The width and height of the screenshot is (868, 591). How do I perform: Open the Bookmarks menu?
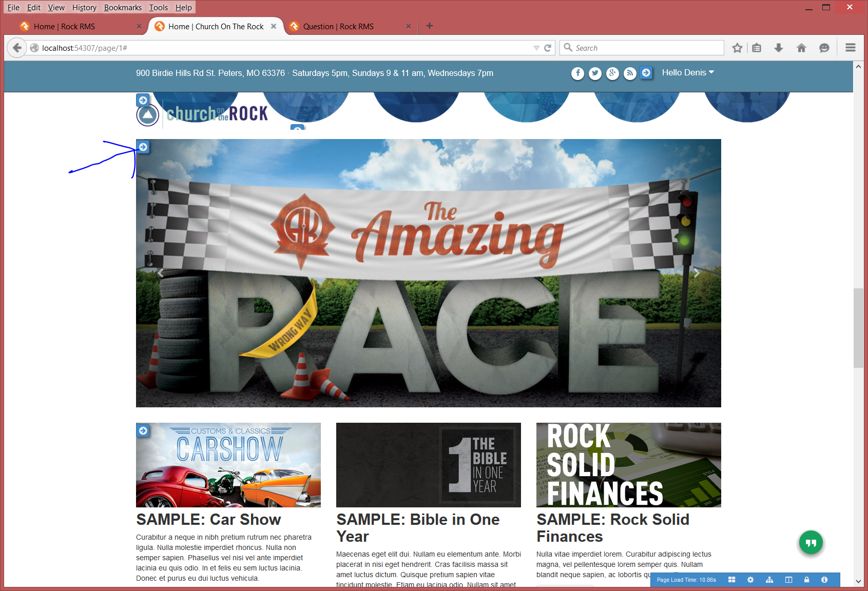click(123, 7)
